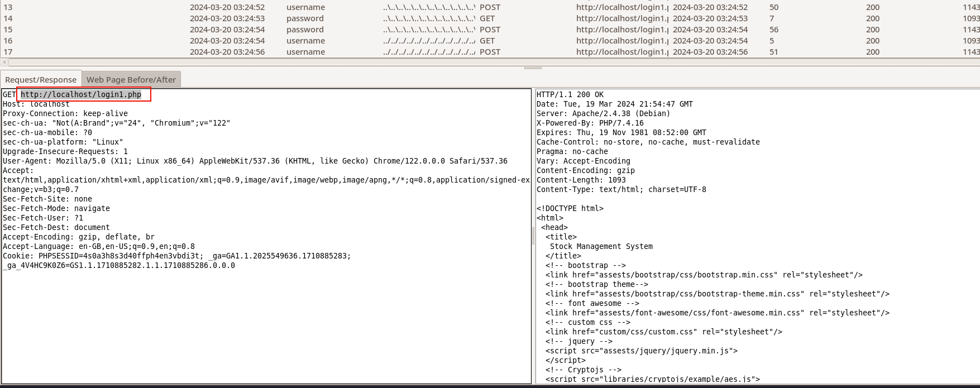This screenshot has width=980, height=388.
Task: Click the value 56 in row 15
Action: [x=774, y=30]
